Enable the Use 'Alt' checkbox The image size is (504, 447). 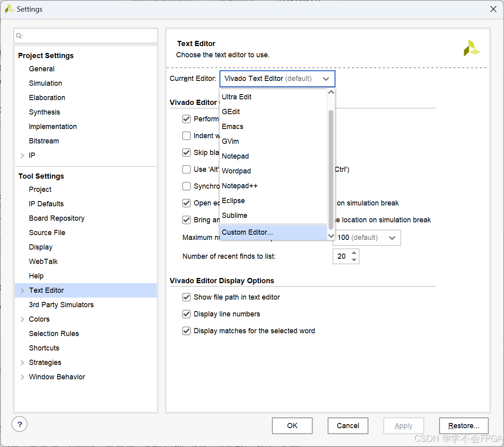[186, 169]
